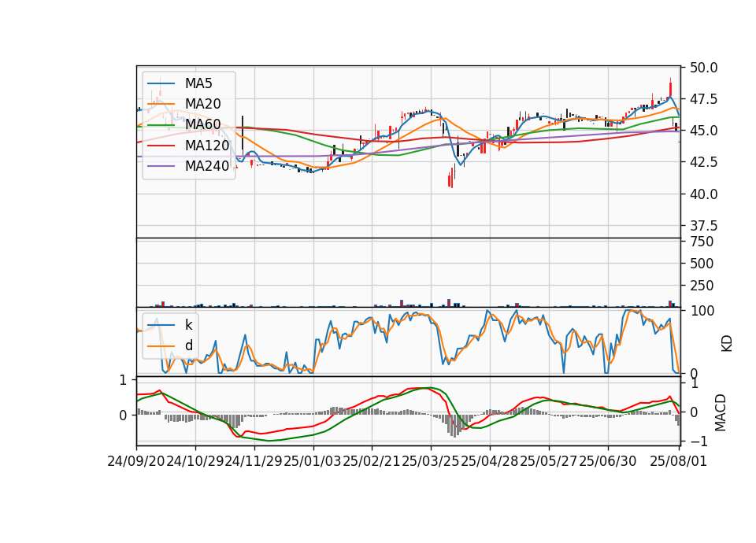
Task: Click the purple MA240 legend line sample
Action: tap(161, 166)
